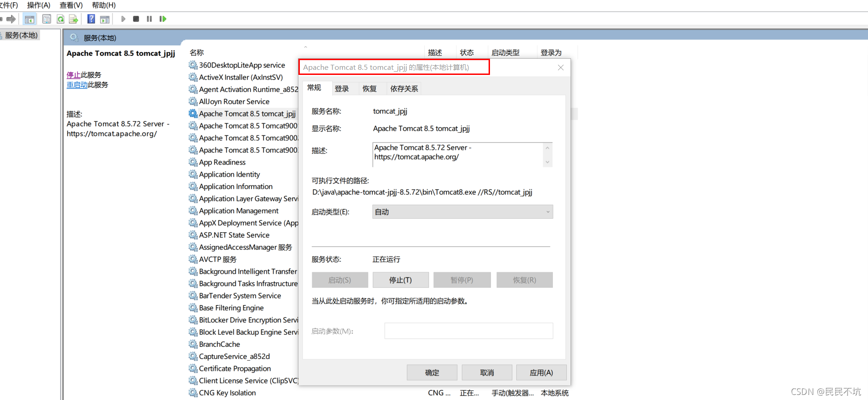Viewport: 868px width, 400px height.
Task: Click the Stop Service square icon in toolbar
Action: (x=136, y=19)
